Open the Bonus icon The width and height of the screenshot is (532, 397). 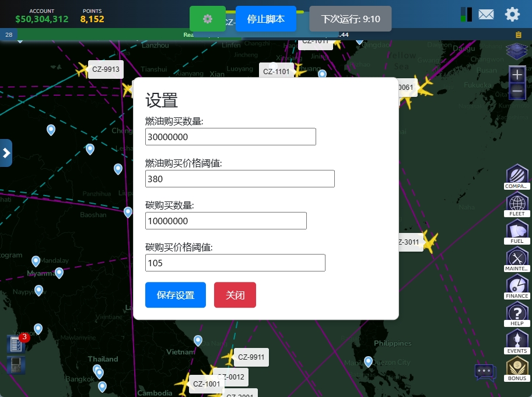coord(517,369)
